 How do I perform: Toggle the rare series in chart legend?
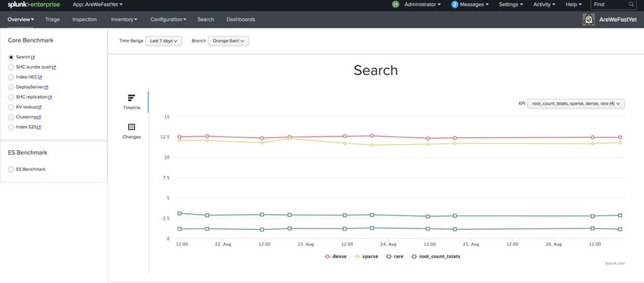[394, 256]
